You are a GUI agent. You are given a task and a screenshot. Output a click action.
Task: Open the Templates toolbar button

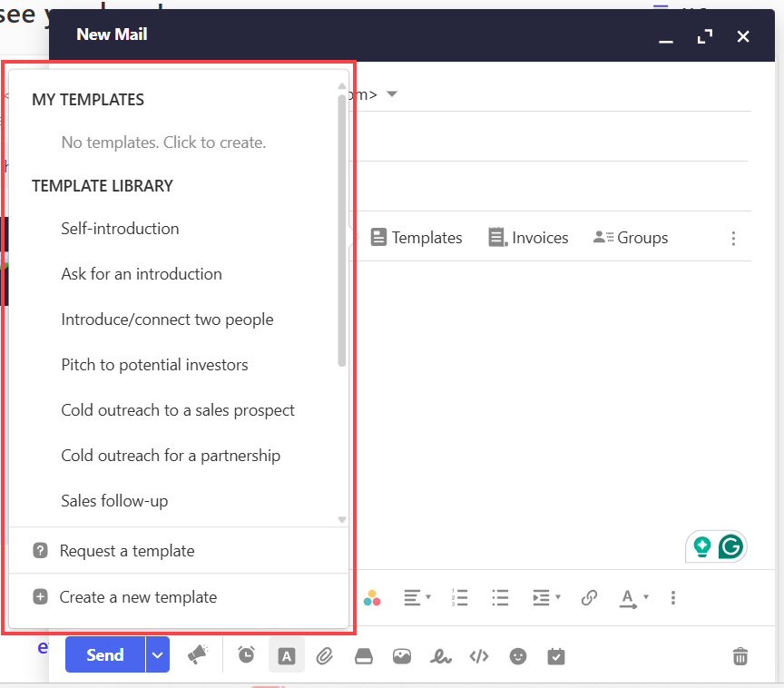(x=416, y=238)
